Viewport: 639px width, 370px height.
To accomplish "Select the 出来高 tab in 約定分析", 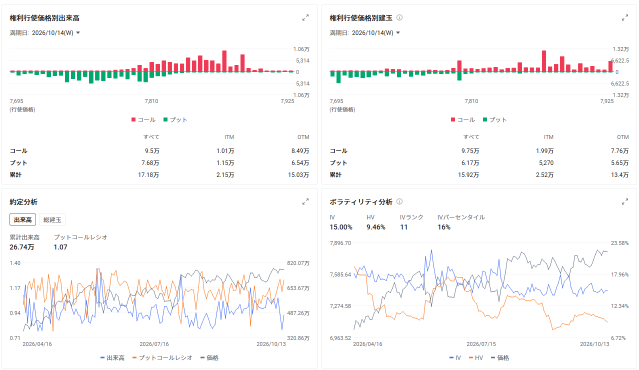I will pos(22,220).
